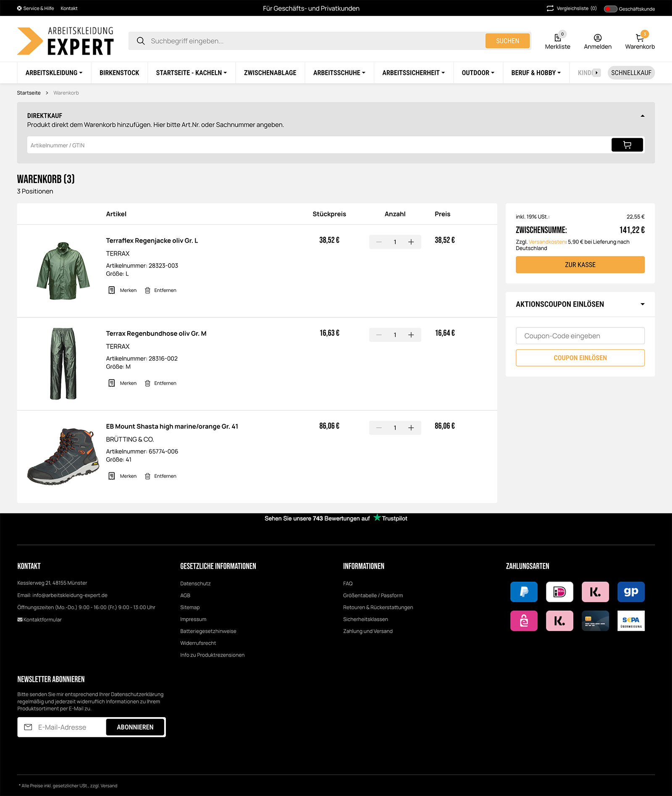
Task: Decrease quantity of Terrax Regenbundhose
Action: point(379,335)
